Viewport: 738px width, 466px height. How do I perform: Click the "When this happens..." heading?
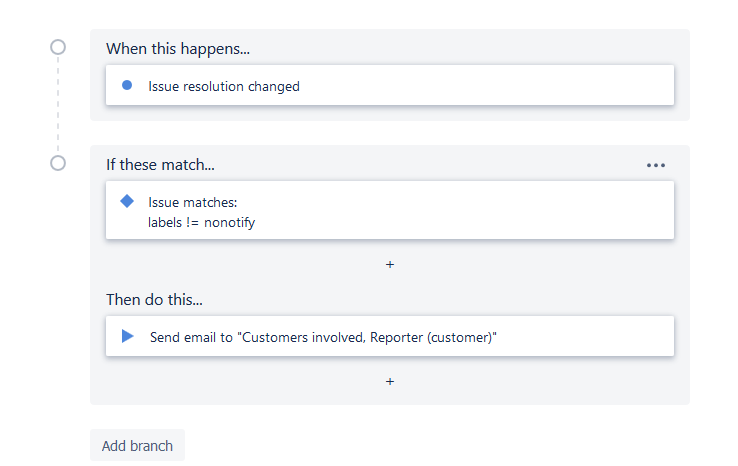(x=178, y=48)
